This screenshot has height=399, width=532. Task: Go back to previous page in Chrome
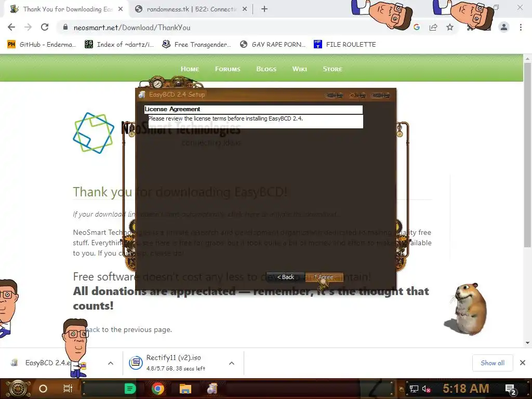click(x=11, y=28)
